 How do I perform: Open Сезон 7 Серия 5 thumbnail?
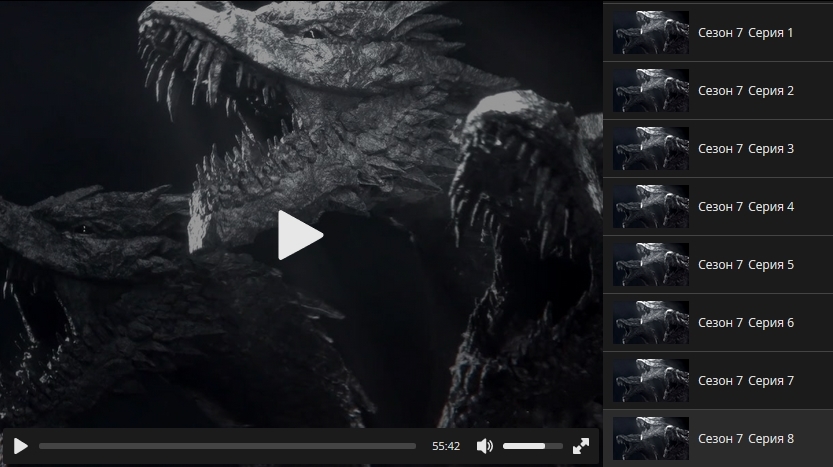[651, 265]
